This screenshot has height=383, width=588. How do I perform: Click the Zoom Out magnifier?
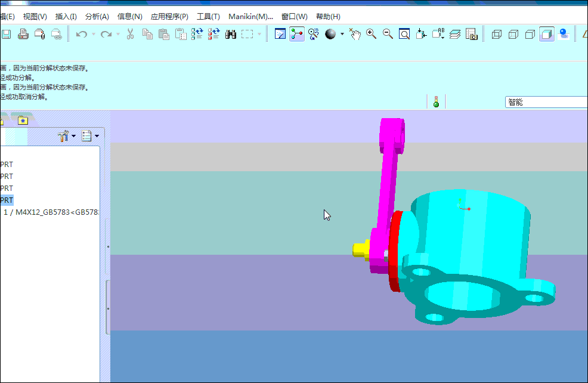[x=388, y=34]
